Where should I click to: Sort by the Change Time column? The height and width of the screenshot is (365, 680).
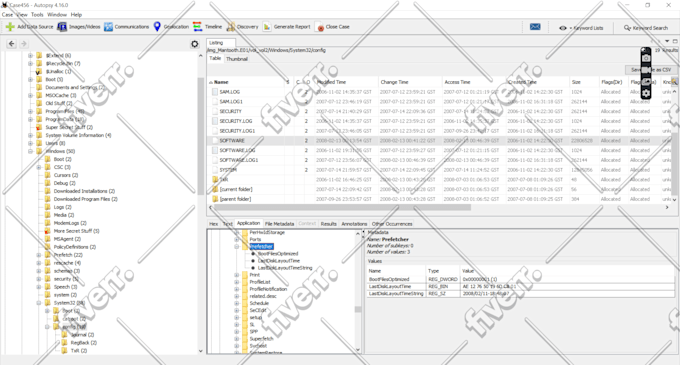(x=409, y=82)
